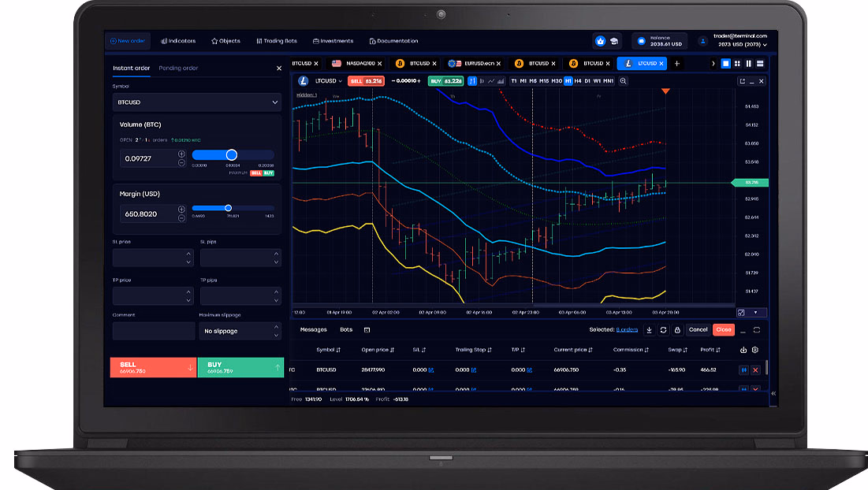Screen dimensions: 868x490
Task: Open the Trading Bots menu
Action: pos(277,41)
